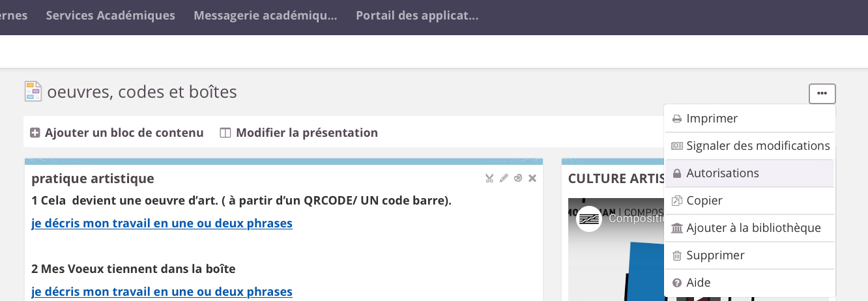
Task: Select Copier in the dropdown menu
Action: (704, 201)
